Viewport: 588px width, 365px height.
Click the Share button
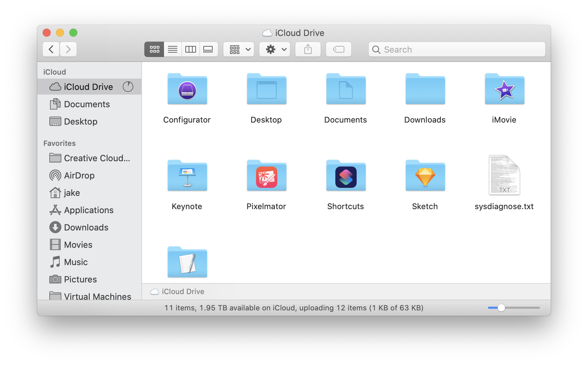[x=308, y=49]
